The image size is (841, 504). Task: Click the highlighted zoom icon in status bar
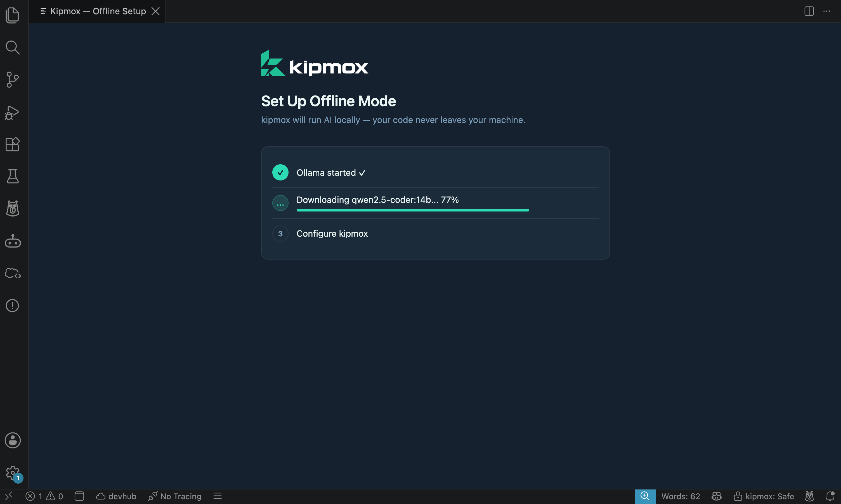(645, 496)
